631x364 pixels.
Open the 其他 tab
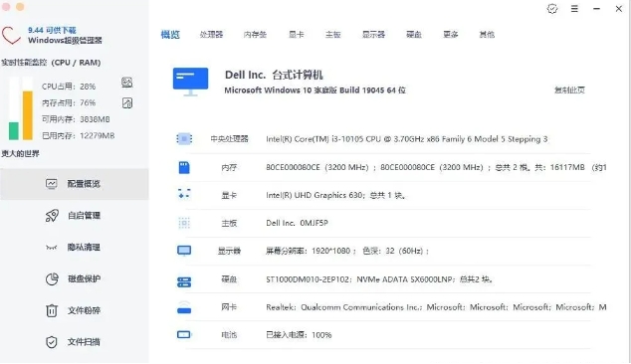coord(487,35)
